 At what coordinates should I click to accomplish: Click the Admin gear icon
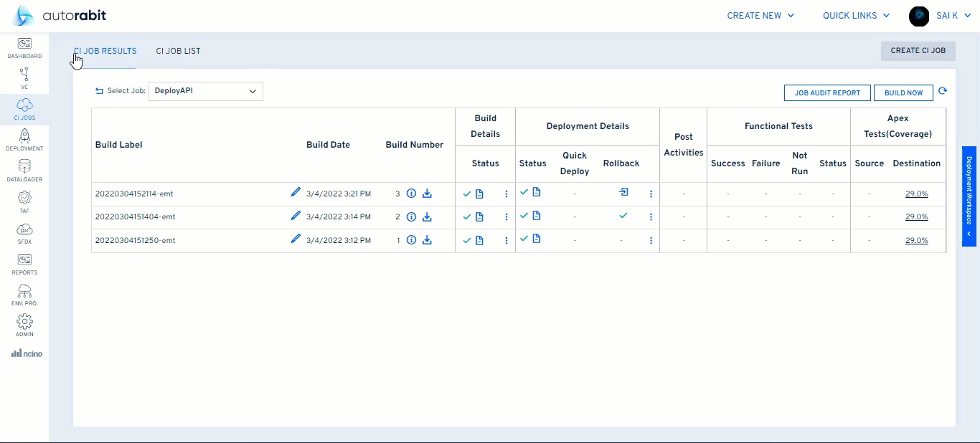tap(24, 322)
